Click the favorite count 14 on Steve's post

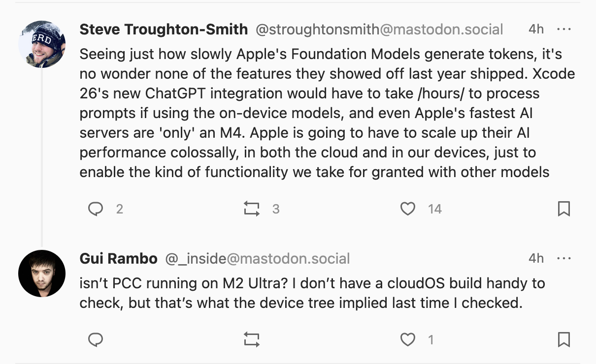pyautogui.click(x=435, y=210)
